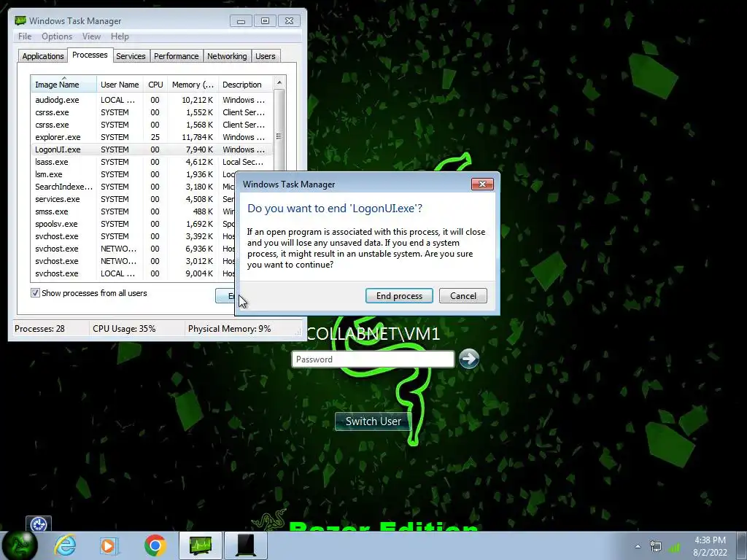Open Google Chrome from the taskbar
Screen dimensions: 747x560
[155, 545]
